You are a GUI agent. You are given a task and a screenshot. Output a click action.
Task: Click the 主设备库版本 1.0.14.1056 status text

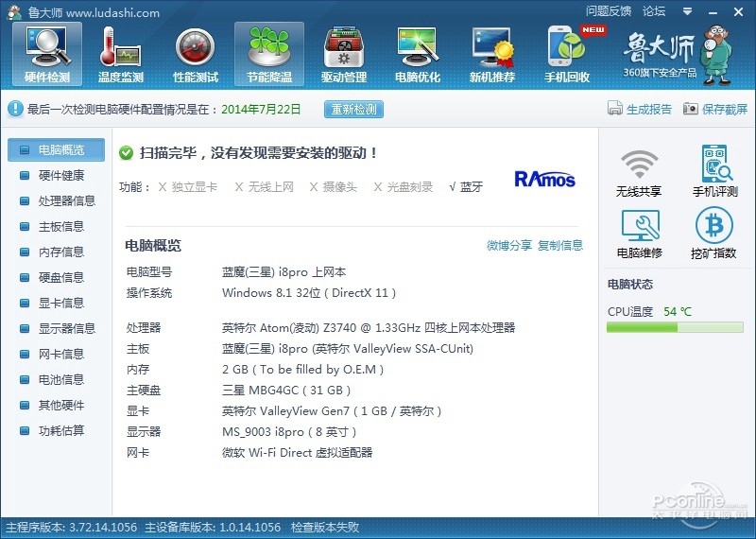coord(213,528)
